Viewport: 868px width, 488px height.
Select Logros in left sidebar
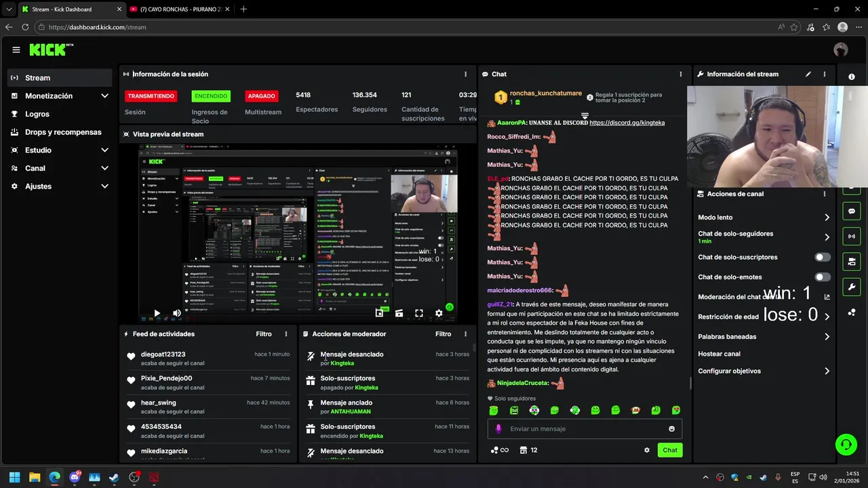(60, 114)
